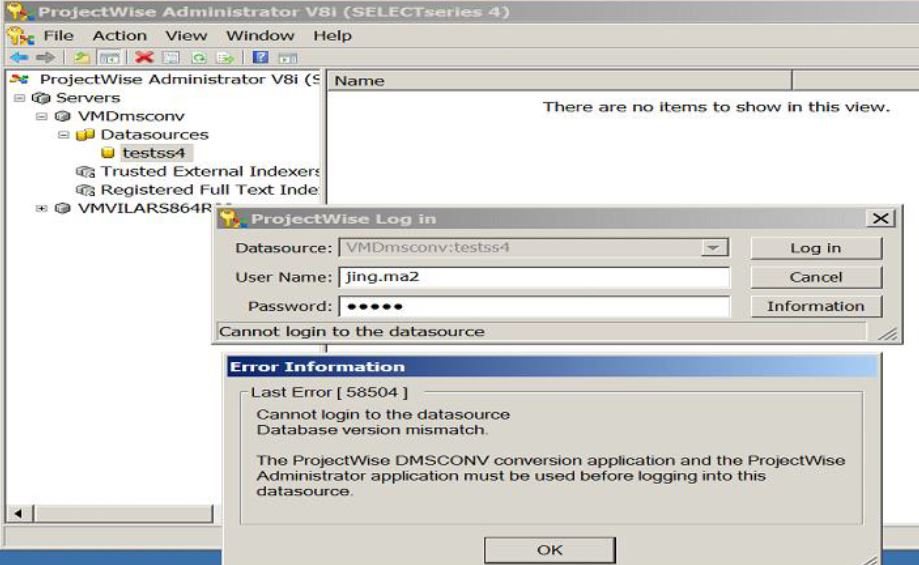This screenshot has width=919, height=565.
Task: Select ProjectWise Administrator V8i root tree item
Action: coord(179,79)
